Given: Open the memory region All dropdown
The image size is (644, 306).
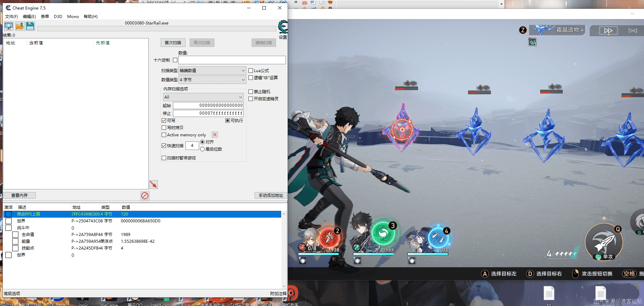Looking at the screenshot, I should 203,97.
